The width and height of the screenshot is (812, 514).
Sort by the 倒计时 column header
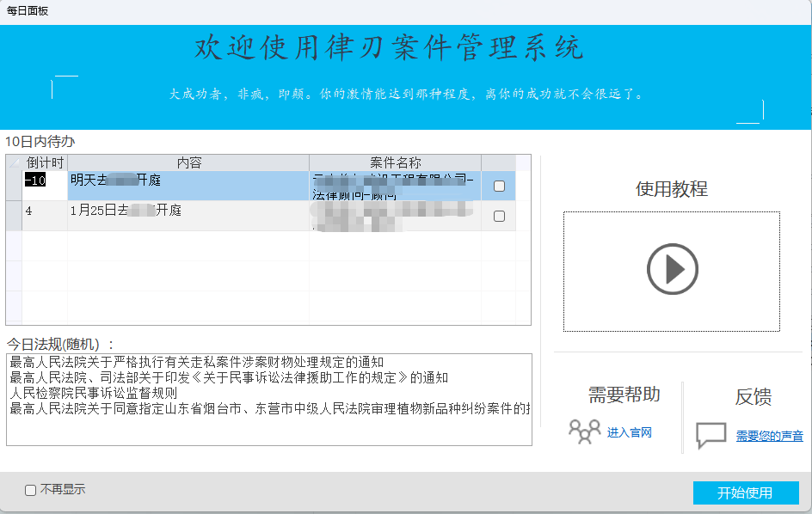pyautogui.click(x=45, y=162)
